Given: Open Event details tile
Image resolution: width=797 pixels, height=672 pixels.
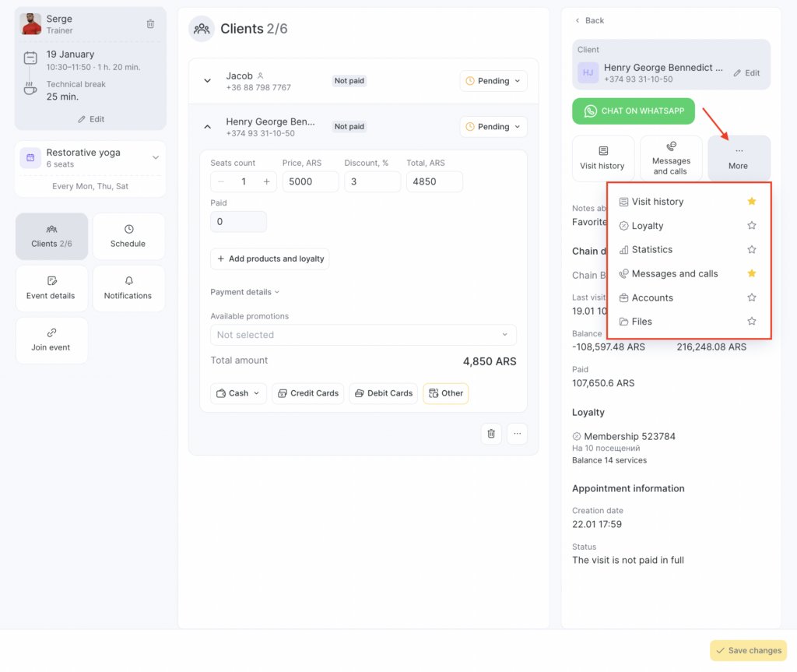Looking at the screenshot, I should 51,288.
